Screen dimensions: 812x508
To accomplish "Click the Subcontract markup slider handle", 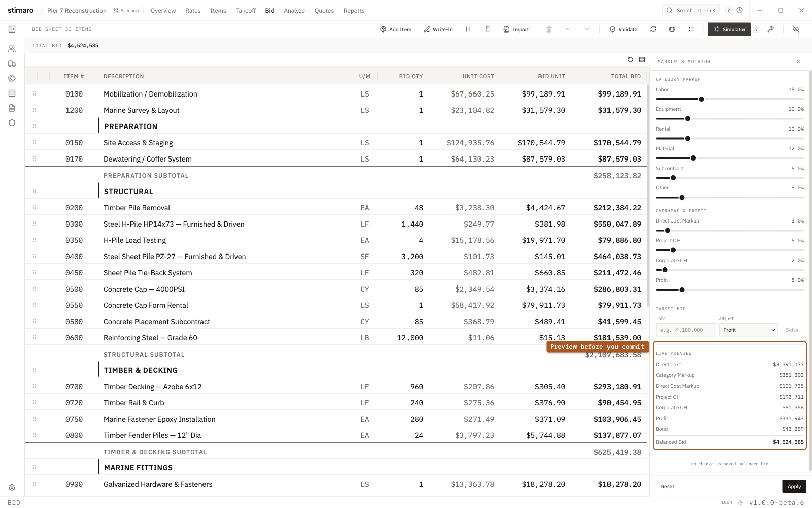I will tap(673, 178).
